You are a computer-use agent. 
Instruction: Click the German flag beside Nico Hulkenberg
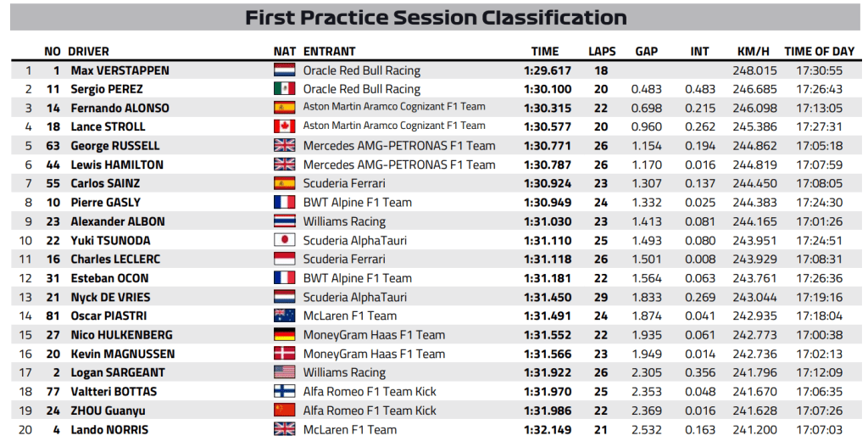pyautogui.click(x=283, y=335)
